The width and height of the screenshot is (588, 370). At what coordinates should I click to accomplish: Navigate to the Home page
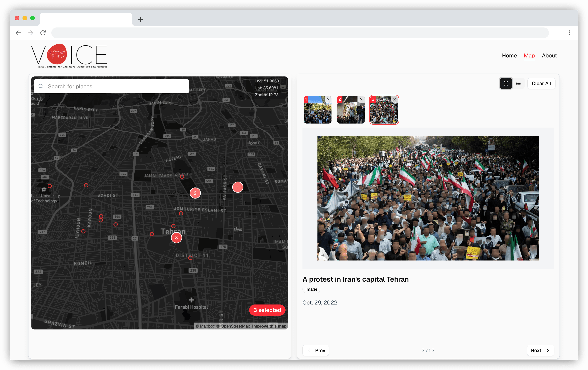tap(509, 55)
